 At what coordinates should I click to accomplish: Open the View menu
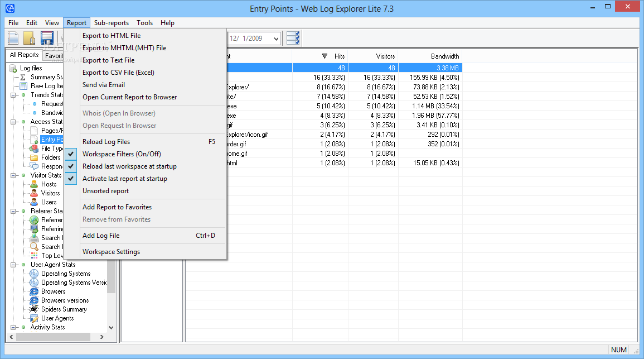click(x=52, y=23)
